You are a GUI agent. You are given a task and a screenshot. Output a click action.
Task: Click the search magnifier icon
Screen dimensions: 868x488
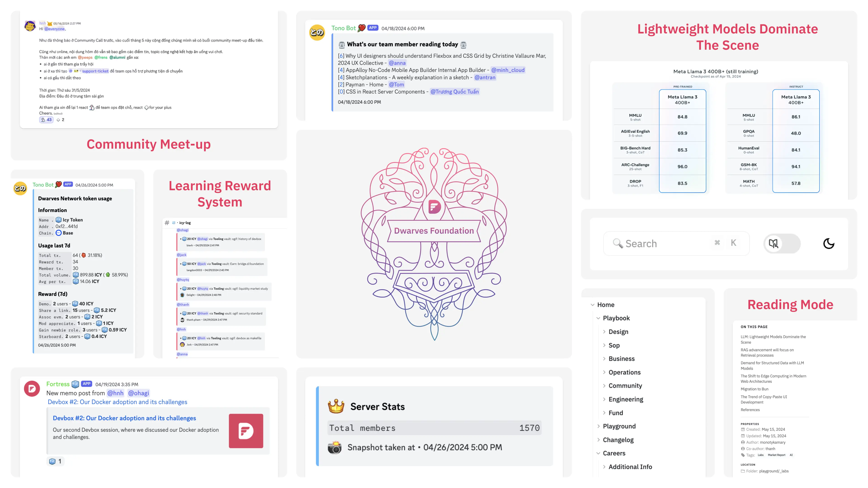(x=618, y=243)
